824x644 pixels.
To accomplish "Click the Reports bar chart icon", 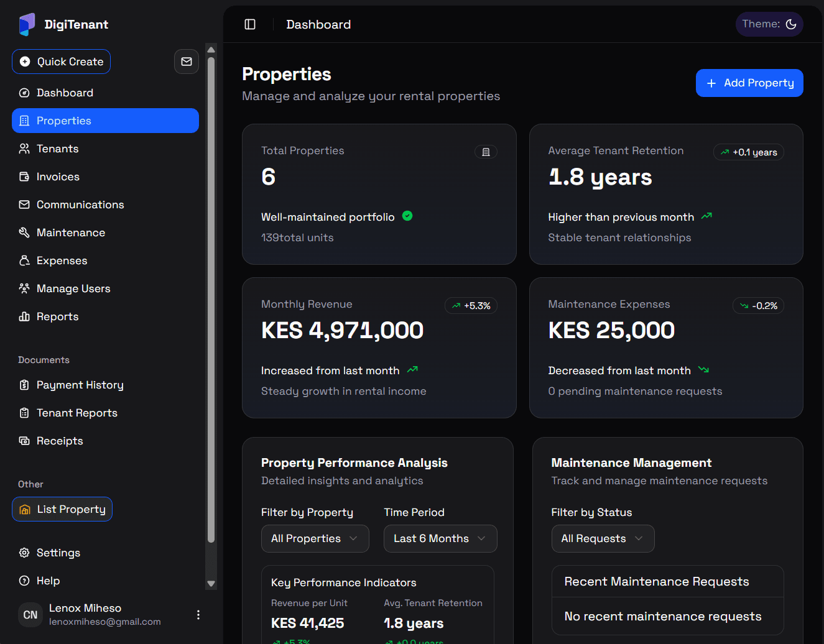I will pyautogui.click(x=24, y=316).
